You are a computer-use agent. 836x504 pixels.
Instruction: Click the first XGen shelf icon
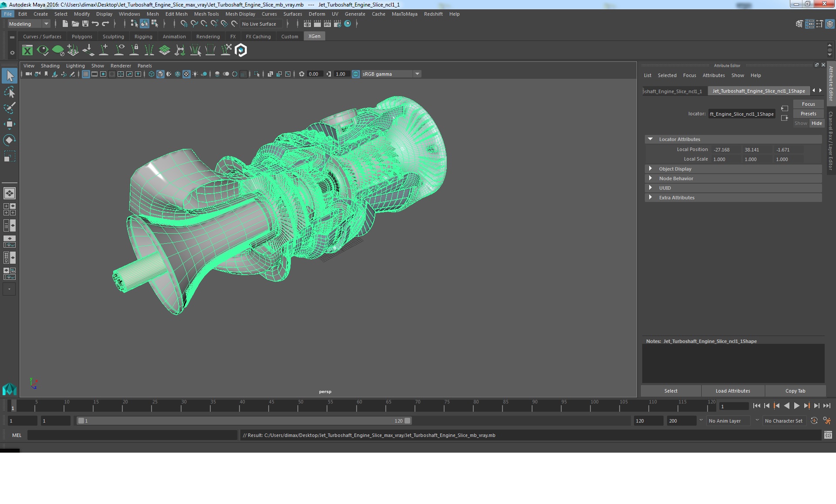tap(27, 50)
